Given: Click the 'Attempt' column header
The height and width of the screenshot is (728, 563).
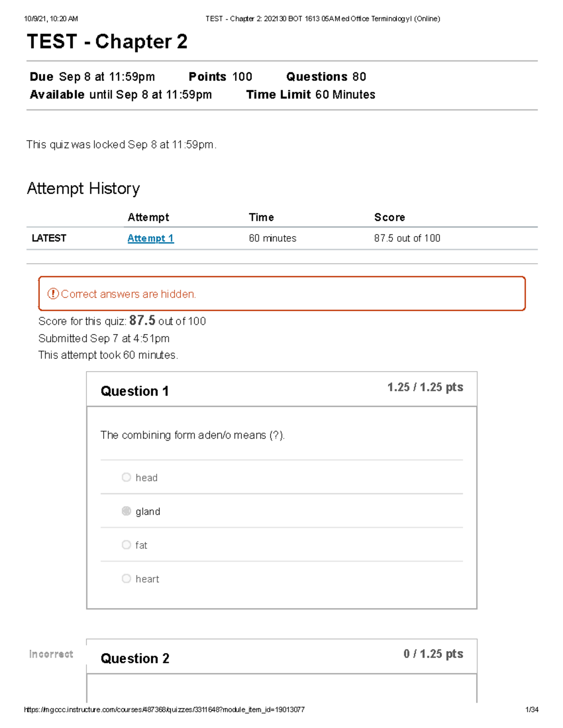Looking at the screenshot, I should tap(148, 217).
